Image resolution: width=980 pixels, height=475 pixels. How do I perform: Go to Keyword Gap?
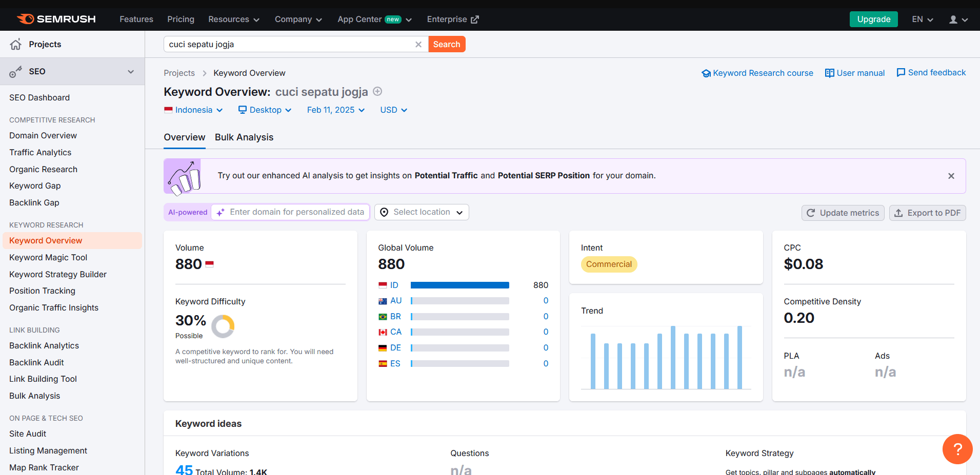tap(35, 186)
